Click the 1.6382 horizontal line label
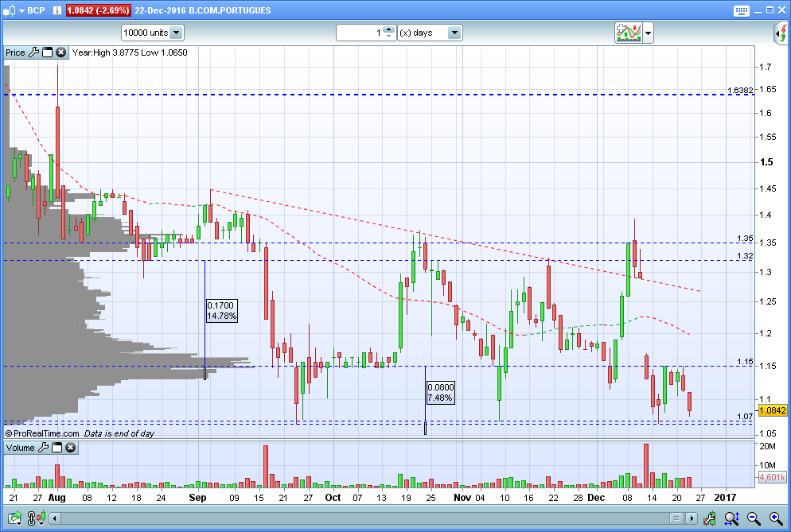 tap(740, 91)
